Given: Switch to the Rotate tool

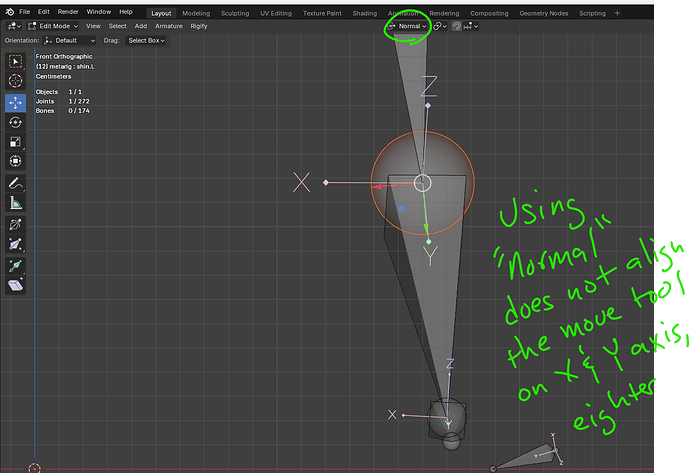Looking at the screenshot, I should pyautogui.click(x=15, y=122).
